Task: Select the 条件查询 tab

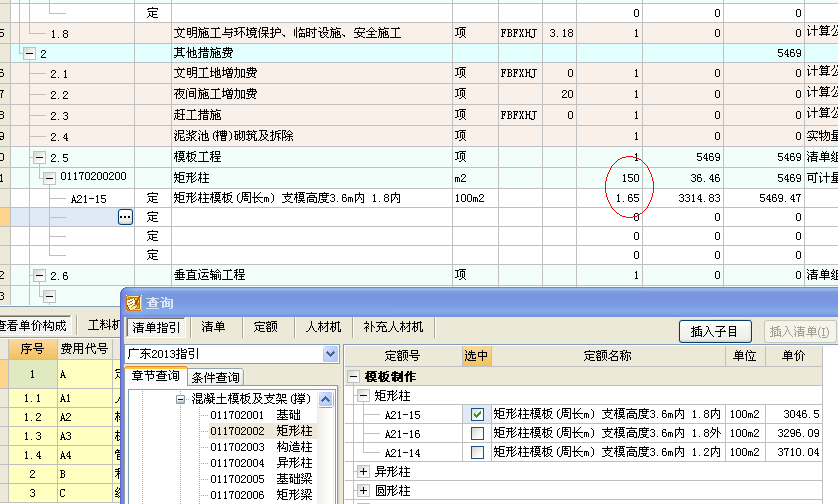Action: coord(215,377)
